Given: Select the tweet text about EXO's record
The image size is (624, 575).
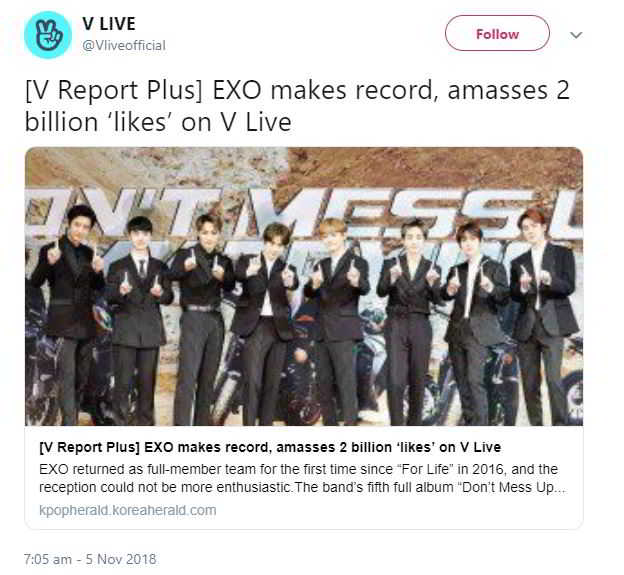Looking at the screenshot, I should tap(297, 106).
